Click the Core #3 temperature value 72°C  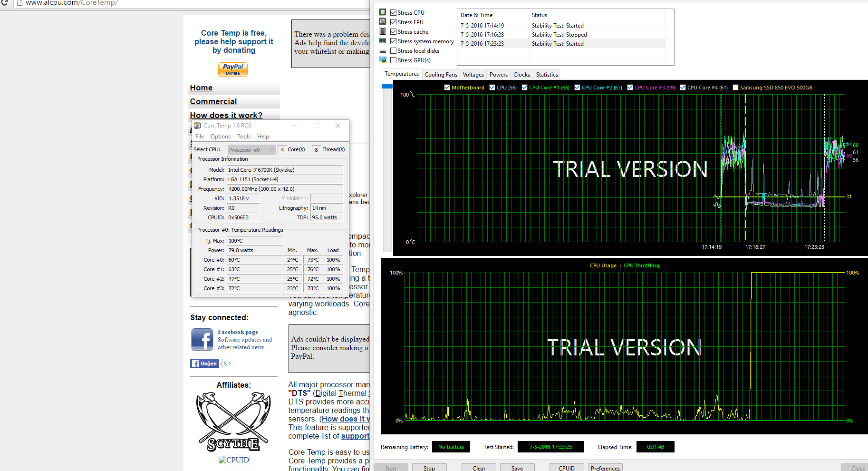point(254,288)
